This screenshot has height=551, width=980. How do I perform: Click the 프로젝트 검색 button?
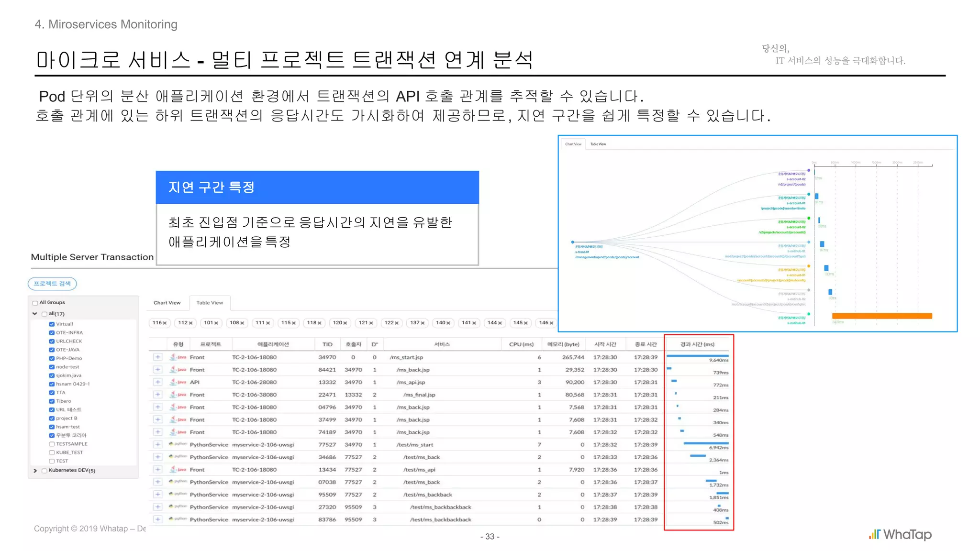[52, 284]
